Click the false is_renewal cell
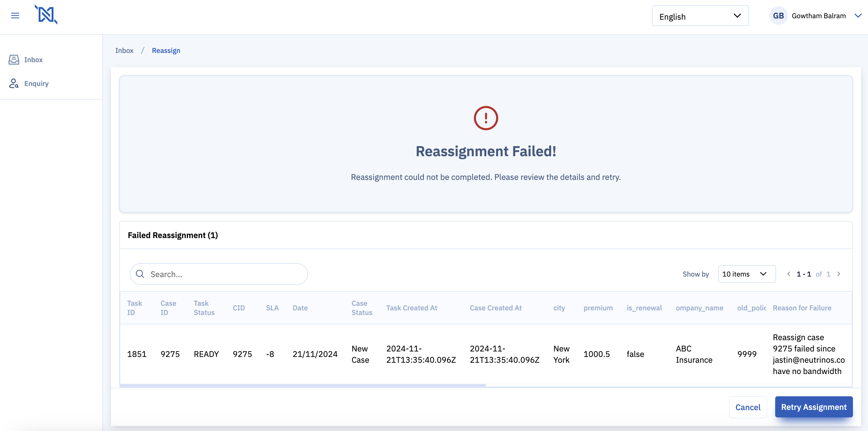This screenshot has width=868, height=431. (x=635, y=354)
